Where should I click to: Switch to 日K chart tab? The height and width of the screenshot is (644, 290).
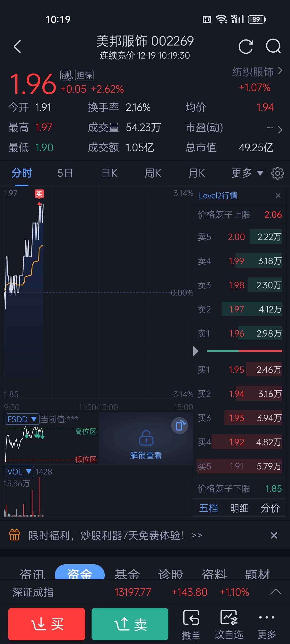pos(110,173)
